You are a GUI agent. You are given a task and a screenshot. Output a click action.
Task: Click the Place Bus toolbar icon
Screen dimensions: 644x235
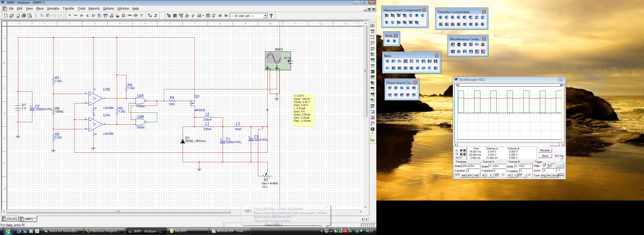coord(156,16)
